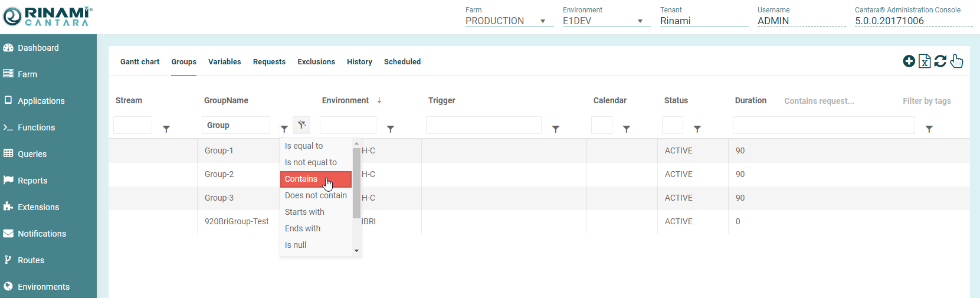Clear the GroupName filter icon
Image resolution: width=980 pixels, height=298 pixels.
tap(301, 125)
